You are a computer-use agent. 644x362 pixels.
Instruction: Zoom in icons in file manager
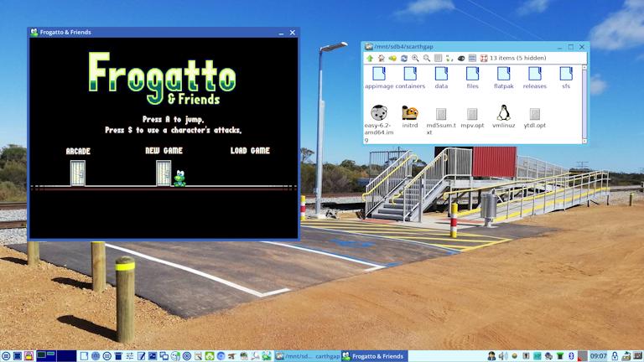[x=415, y=59]
